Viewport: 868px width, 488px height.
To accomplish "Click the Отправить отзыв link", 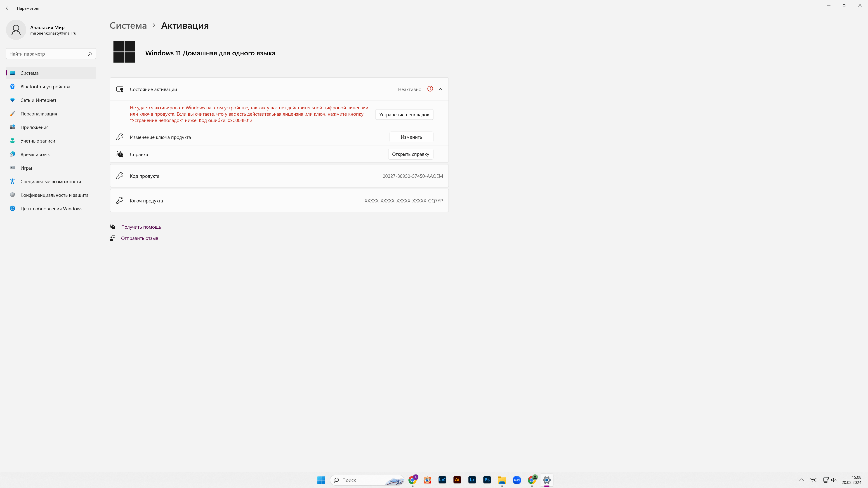I will click(x=139, y=238).
